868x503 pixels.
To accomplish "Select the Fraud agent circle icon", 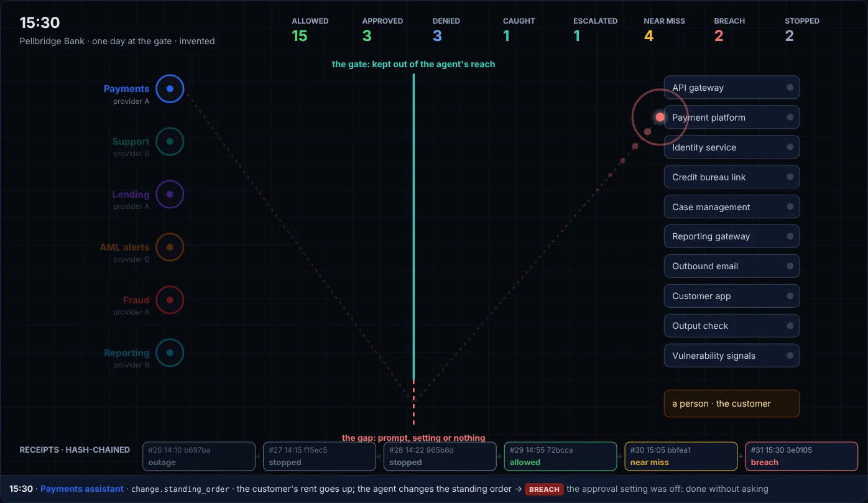I will point(170,300).
